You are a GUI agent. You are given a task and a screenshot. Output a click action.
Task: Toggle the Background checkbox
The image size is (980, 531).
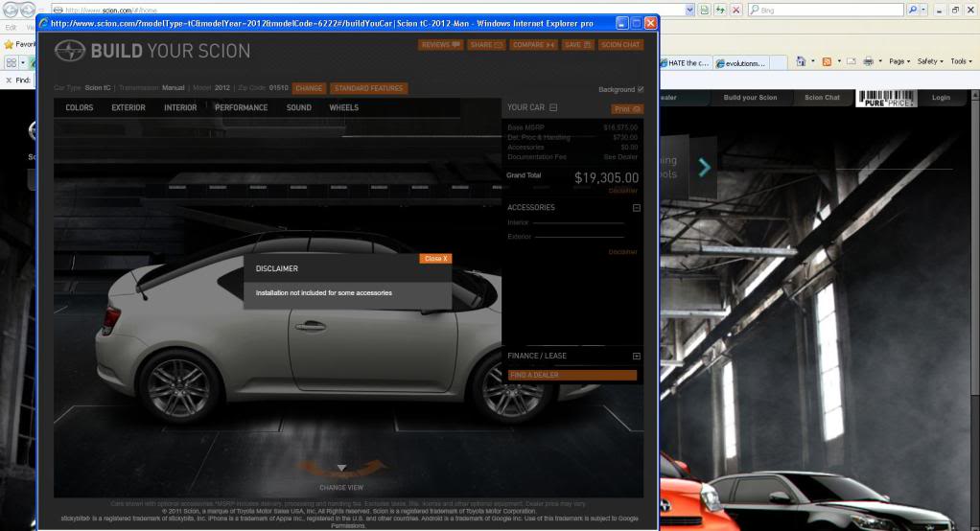click(x=641, y=89)
